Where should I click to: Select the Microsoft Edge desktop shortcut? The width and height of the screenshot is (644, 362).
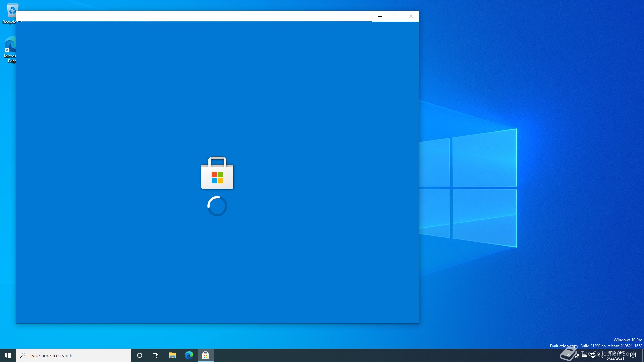coord(9,50)
